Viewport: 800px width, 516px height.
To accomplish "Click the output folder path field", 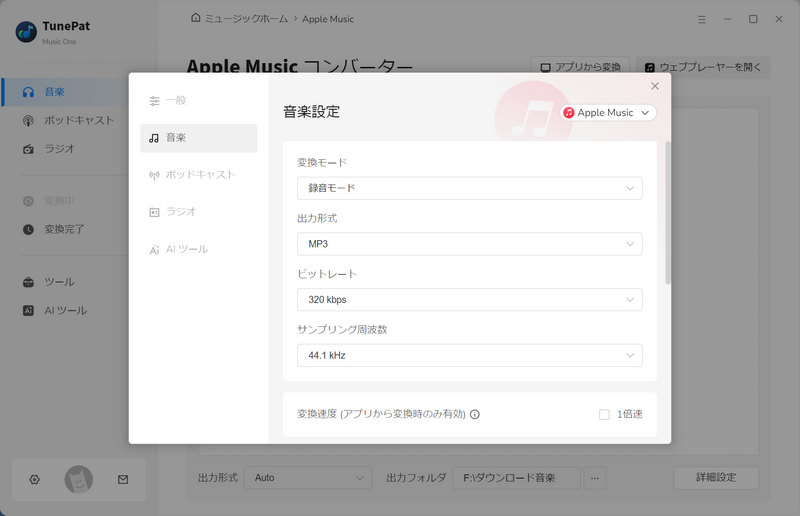I will (516, 478).
